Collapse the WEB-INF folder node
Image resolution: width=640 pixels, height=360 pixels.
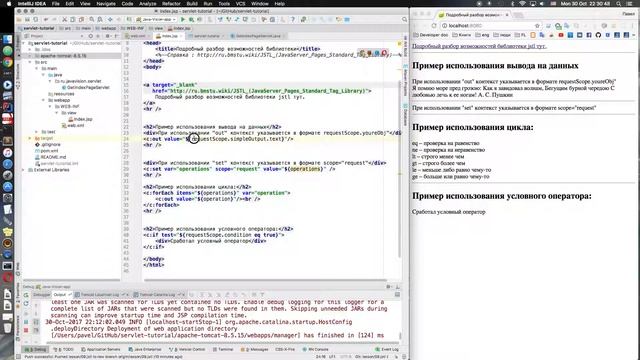coord(50,107)
